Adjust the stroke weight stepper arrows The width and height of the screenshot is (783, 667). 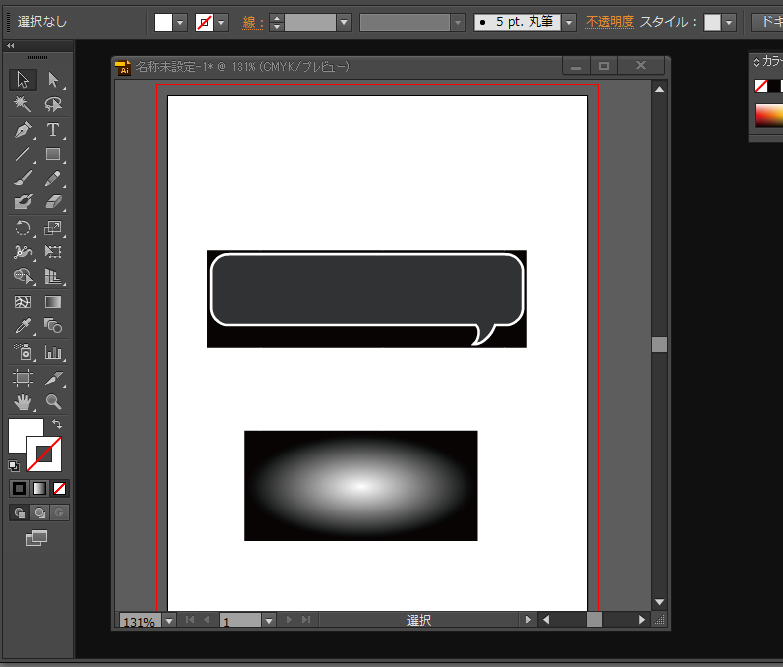click(x=277, y=22)
